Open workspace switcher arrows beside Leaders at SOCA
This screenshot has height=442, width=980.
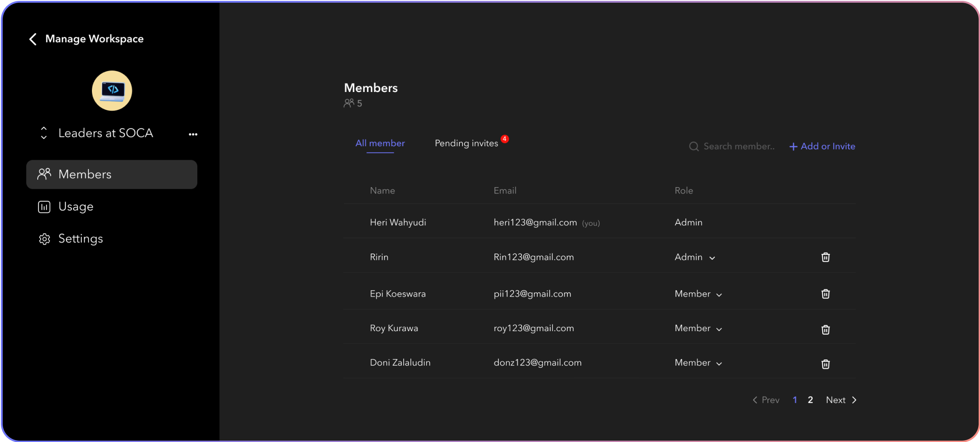point(44,133)
